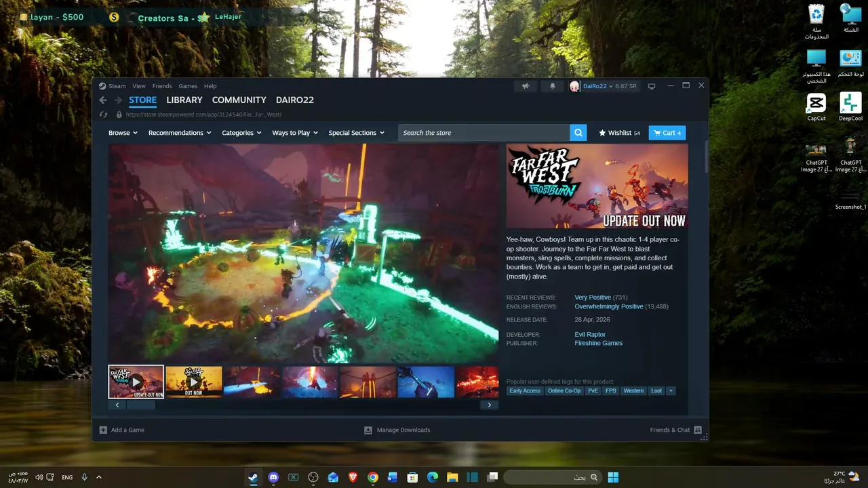Open Wishlist with 54 items
This screenshot has height=488, width=868.
[619, 133]
